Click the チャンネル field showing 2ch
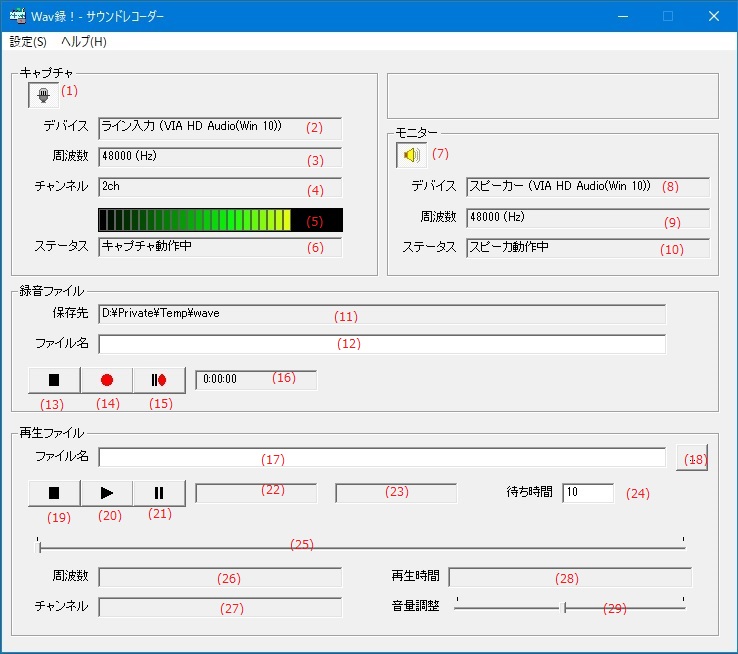This screenshot has height=654, width=738. pos(220,187)
